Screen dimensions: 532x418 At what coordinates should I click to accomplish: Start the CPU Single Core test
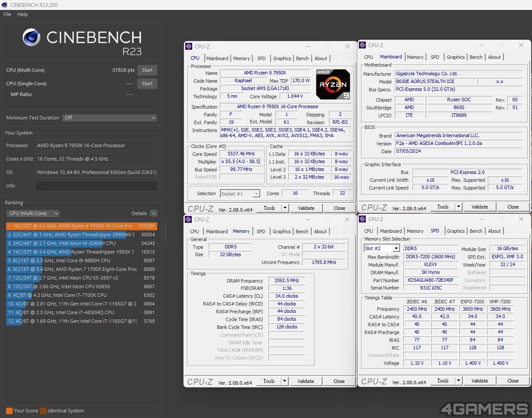147,84
